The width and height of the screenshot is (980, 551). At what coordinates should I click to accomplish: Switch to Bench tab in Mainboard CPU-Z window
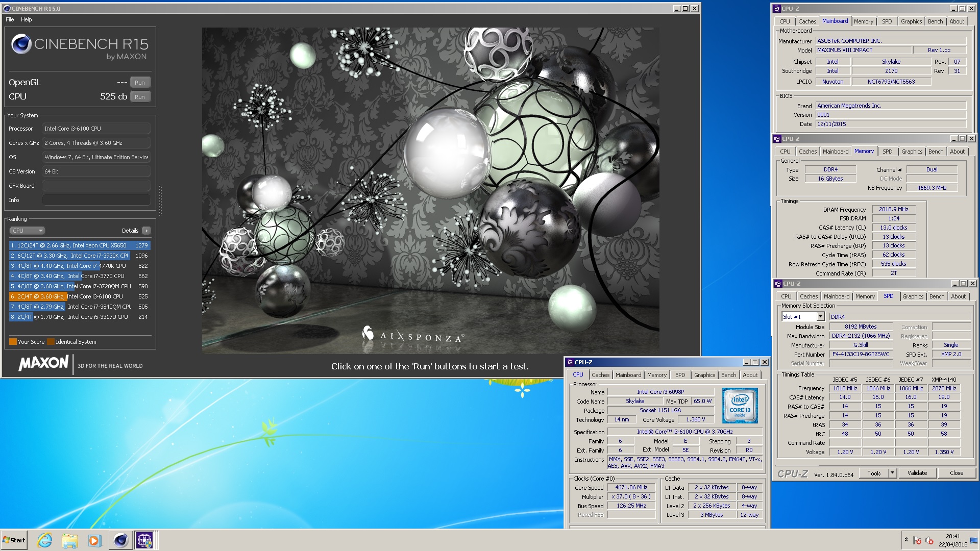(x=935, y=21)
